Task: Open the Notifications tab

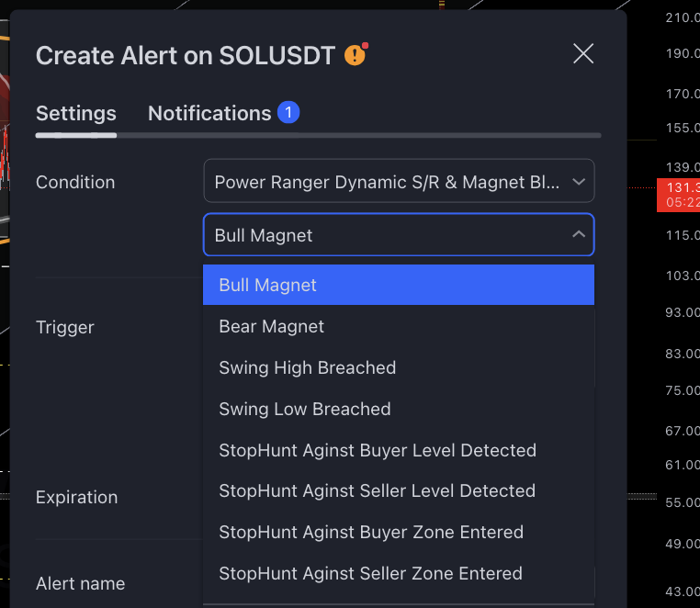Action: click(x=209, y=113)
